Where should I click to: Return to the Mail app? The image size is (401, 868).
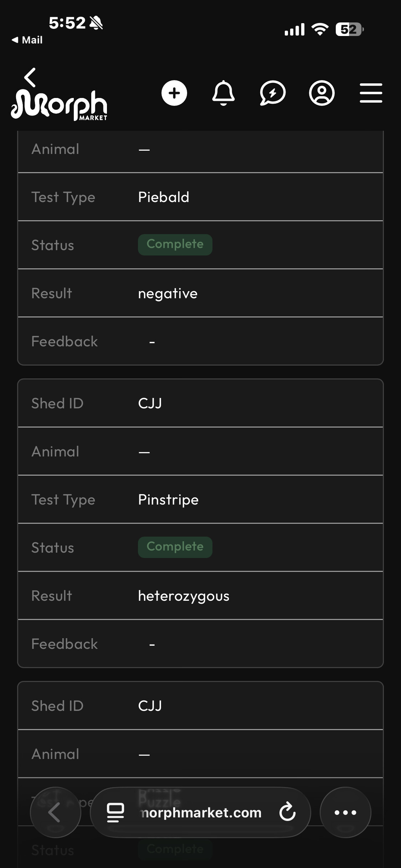[x=27, y=40]
